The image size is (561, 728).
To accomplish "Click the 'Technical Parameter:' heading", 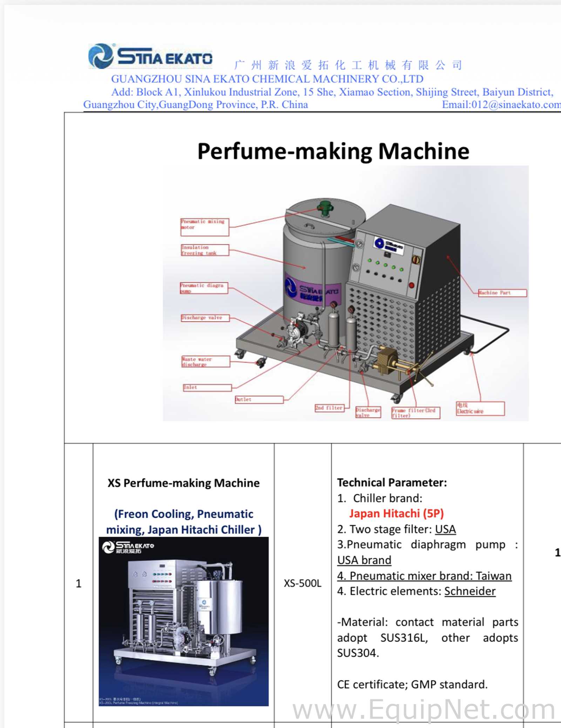I will coord(392,483).
